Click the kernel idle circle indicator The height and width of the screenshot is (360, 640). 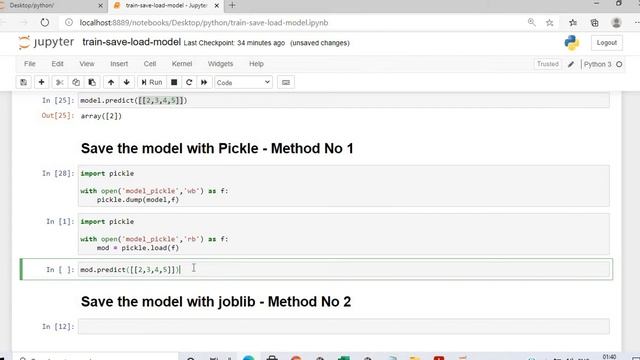pyautogui.click(x=619, y=64)
